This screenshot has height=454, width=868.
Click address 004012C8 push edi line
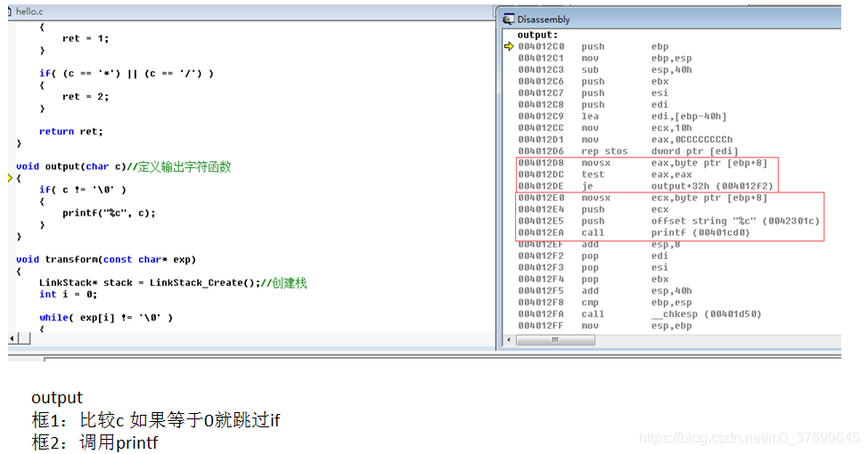(594, 104)
